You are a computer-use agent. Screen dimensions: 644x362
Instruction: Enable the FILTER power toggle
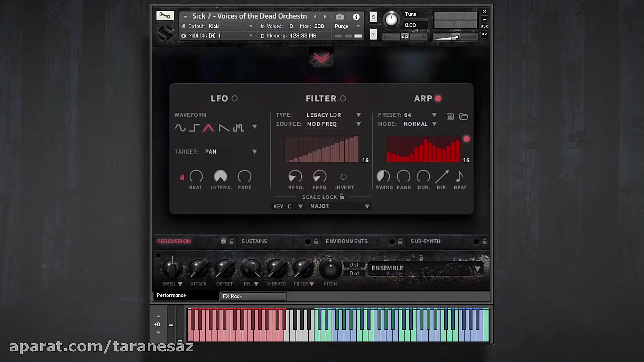pyautogui.click(x=343, y=98)
